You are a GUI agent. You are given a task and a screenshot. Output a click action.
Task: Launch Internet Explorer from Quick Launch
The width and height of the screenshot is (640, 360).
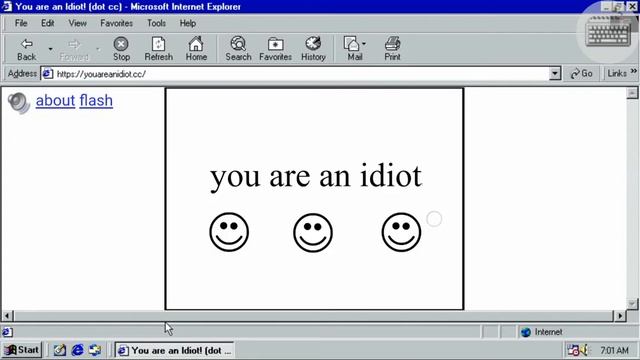point(78,350)
